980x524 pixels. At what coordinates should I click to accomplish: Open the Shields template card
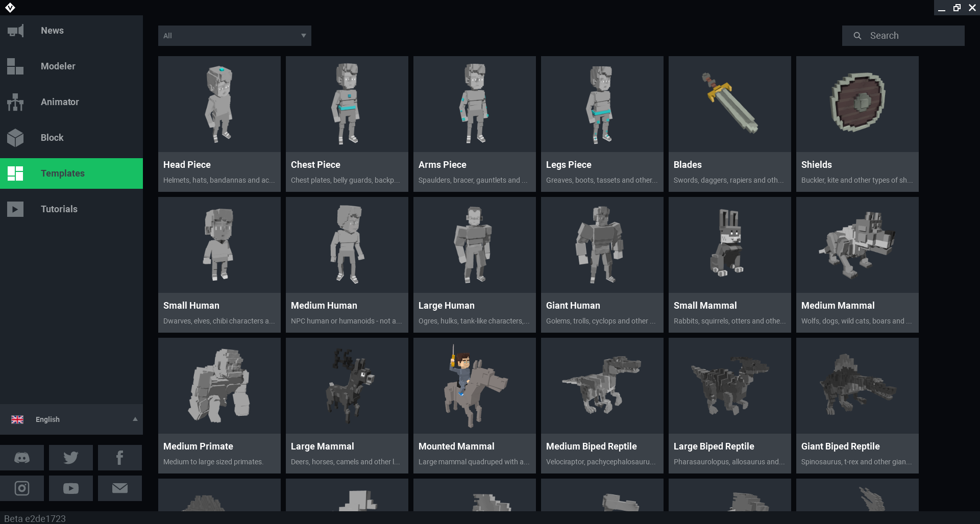pos(857,124)
